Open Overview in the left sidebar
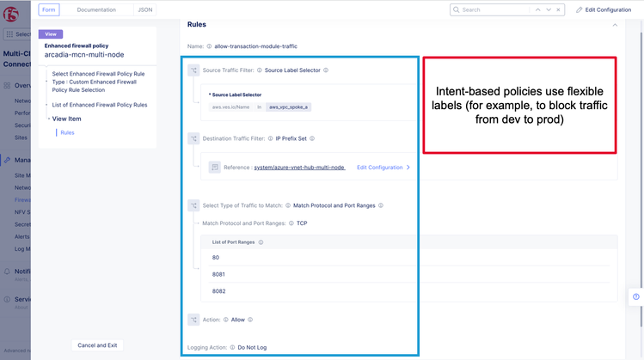This screenshot has width=644, height=360. coord(17,85)
